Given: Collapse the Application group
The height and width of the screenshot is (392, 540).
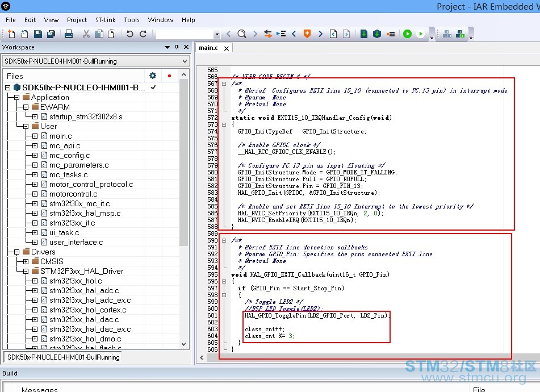Looking at the screenshot, I should pos(16,98).
